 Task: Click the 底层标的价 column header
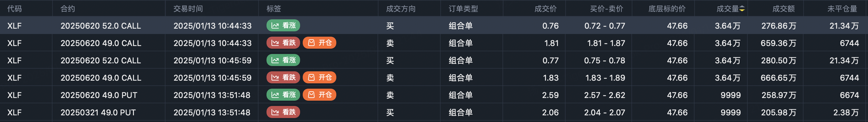[x=667, y=9]
